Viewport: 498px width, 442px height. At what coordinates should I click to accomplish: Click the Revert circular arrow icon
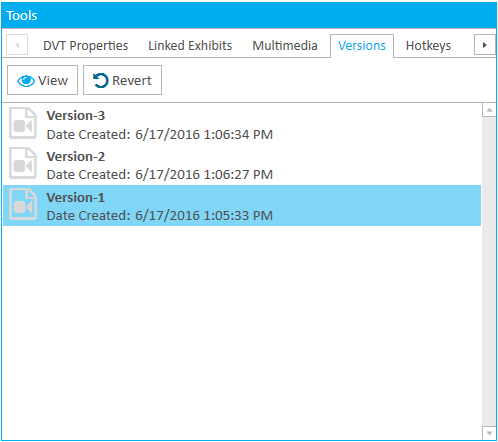100,80
